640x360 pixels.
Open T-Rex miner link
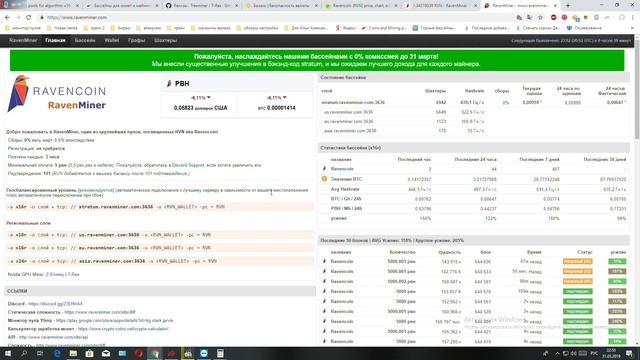[x=73, y=274]
